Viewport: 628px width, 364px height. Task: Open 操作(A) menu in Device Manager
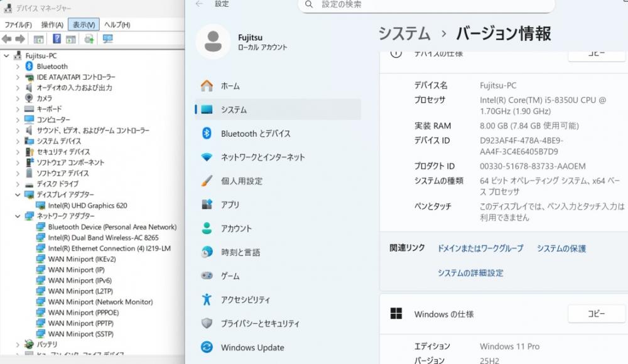click(52, 25)
